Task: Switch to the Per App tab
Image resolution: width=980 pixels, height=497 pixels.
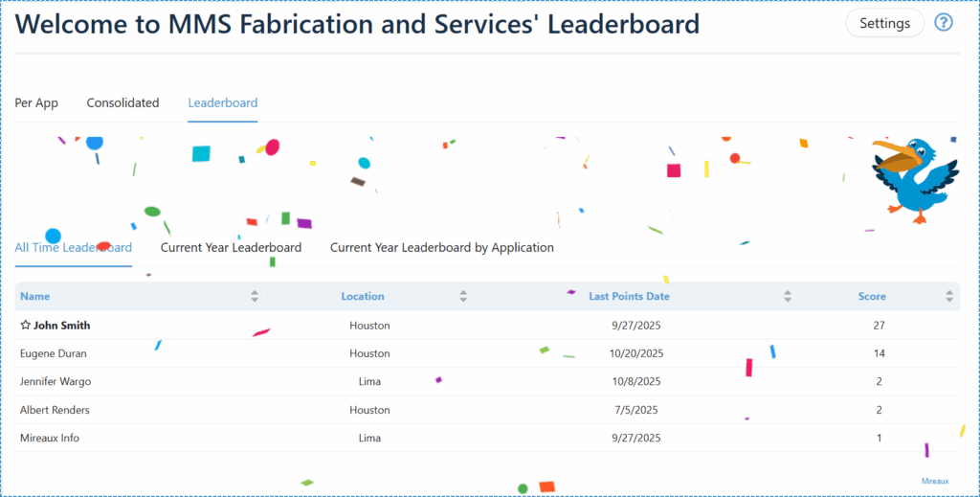Action: coord(36,103)
